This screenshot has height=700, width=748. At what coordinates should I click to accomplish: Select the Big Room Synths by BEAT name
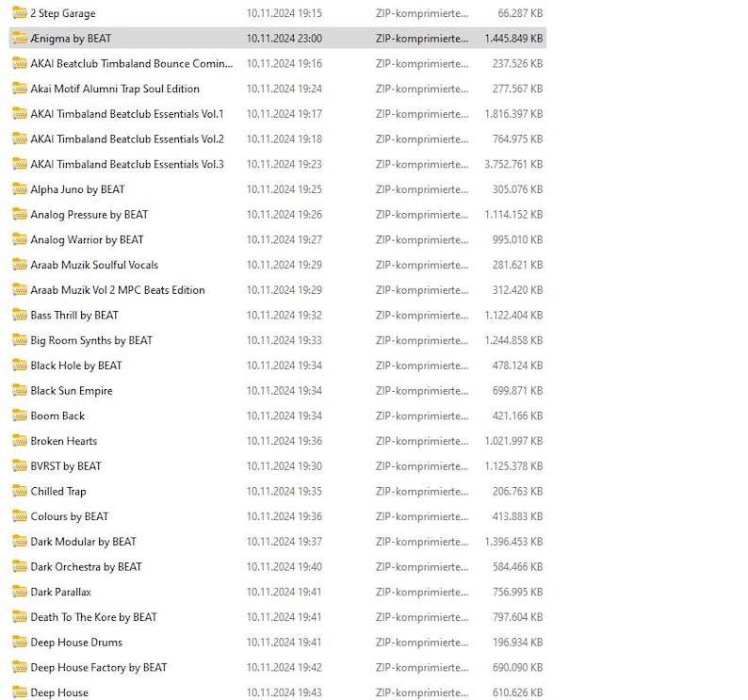coord(91,340)
